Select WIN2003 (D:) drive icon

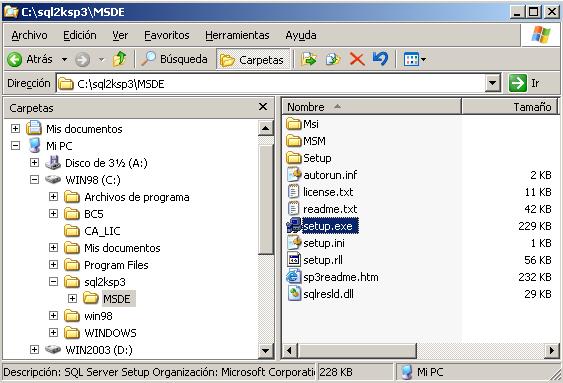click(53, 349)
